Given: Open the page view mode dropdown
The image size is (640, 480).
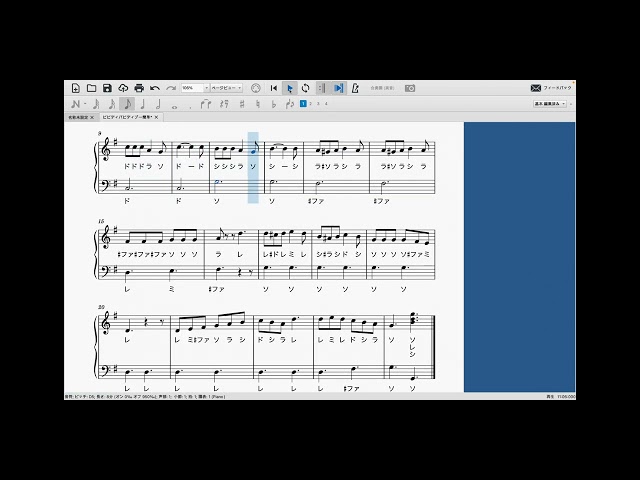Looking at the screenshot, I should tap(227, 88).
